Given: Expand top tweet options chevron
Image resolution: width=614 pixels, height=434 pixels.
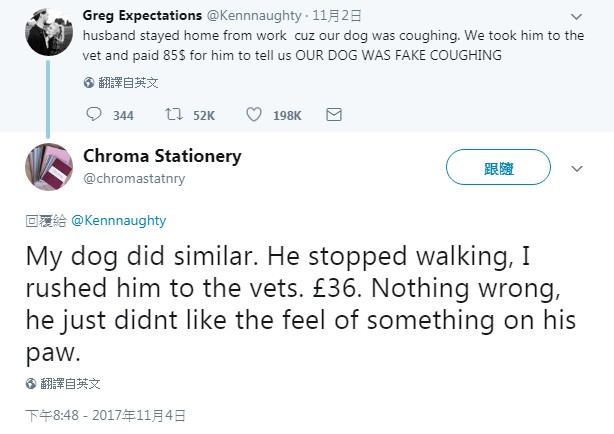Looking at the screenshot, I should [x=576, y=19].
